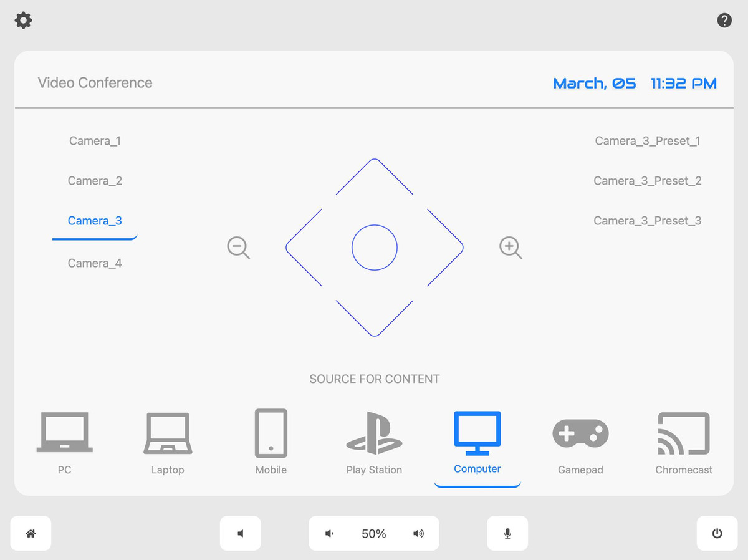Decrease volume with the volume down icon

[329, 534]
